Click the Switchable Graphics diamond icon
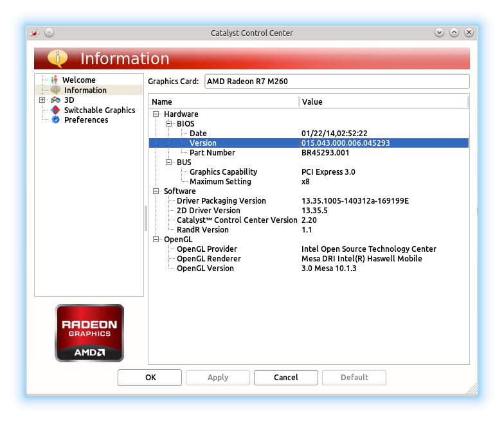Image resolution: width=504 pixels, height=422 pixels. pos(55,110)
